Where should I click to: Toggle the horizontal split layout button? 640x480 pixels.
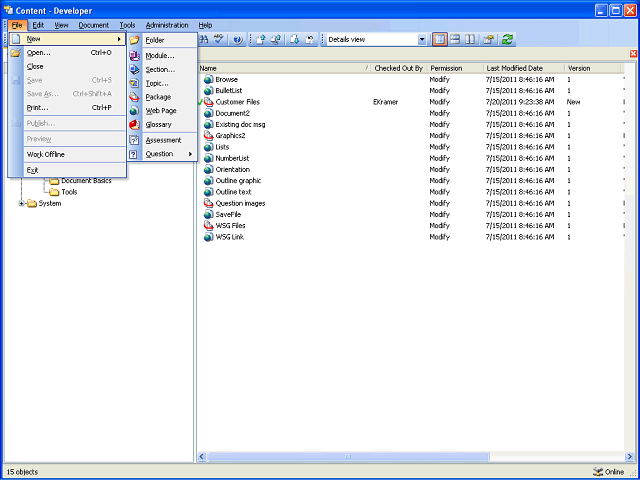[455, 40]
